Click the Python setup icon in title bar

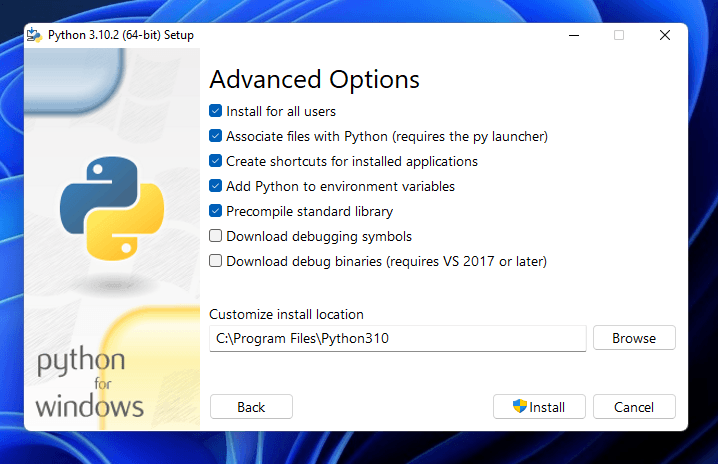(34, 35)
